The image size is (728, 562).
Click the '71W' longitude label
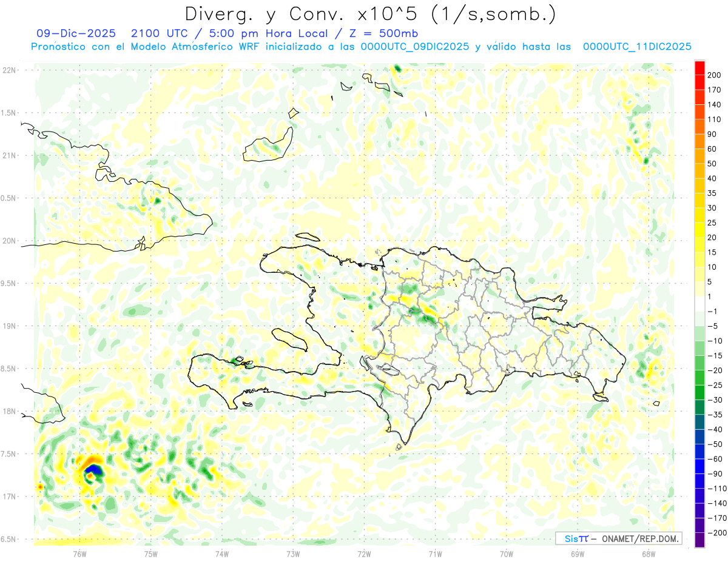click(x=435, y=554)
